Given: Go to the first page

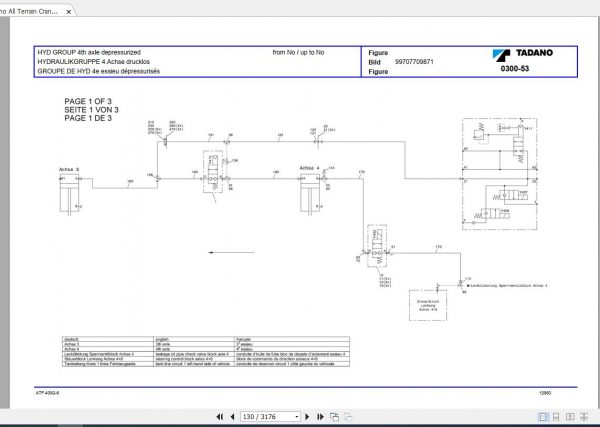Looking at the screenshot, I should [x=220, y=417].
